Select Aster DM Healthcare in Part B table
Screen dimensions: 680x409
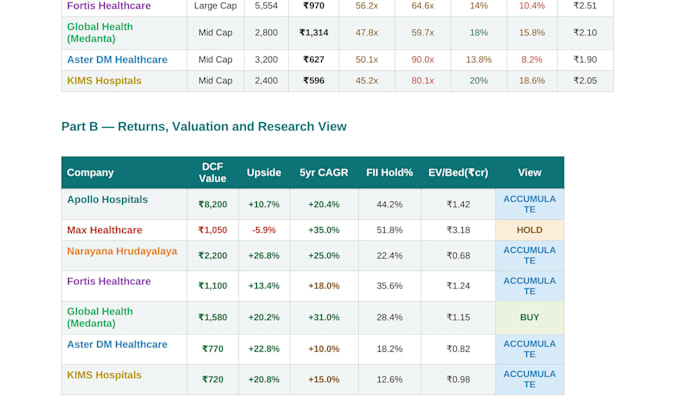(x=117, y=344)
